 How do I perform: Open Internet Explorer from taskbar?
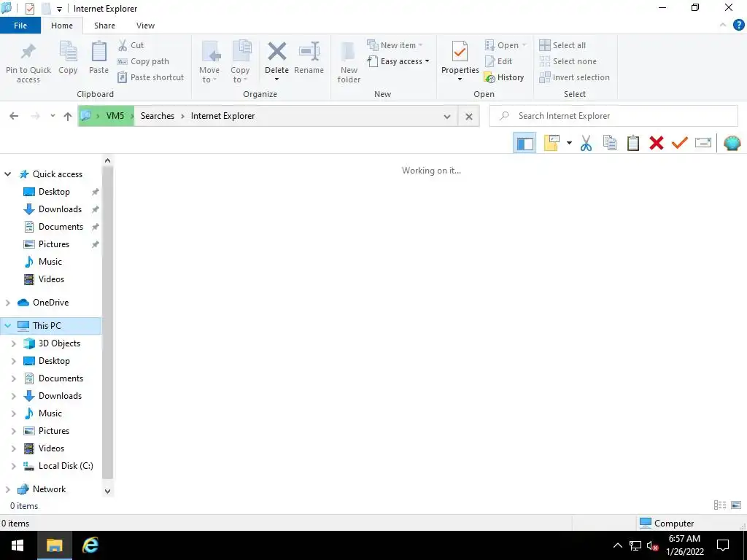90,545
